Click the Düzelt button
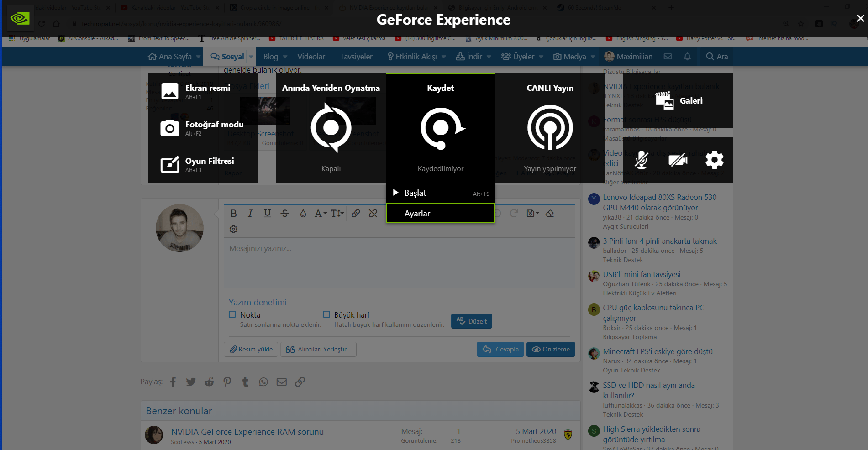868x450 pixels. pyautogui.click(x=472, y=321)
